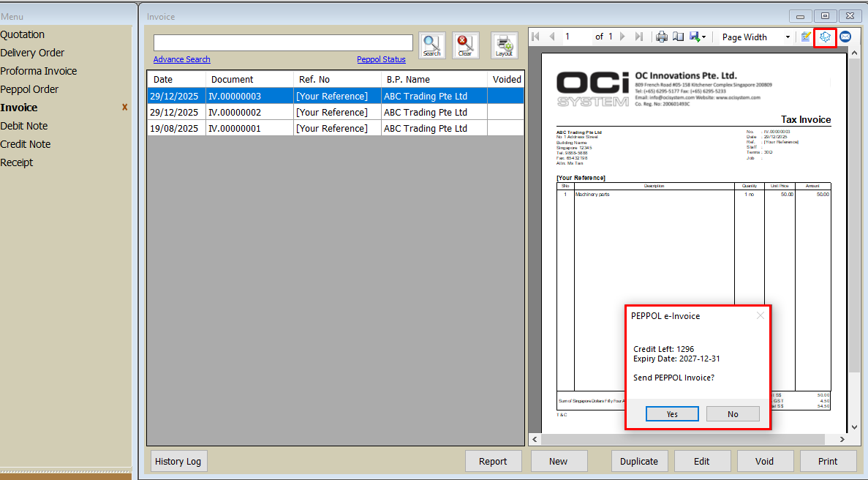Confirm Yes to send PEPPOL invoice
The image size is (868, 480).
click(x=672, y=414)
